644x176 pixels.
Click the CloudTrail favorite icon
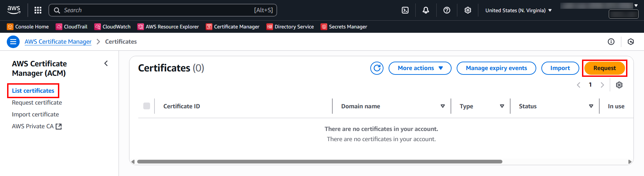(x=59, y=27)
